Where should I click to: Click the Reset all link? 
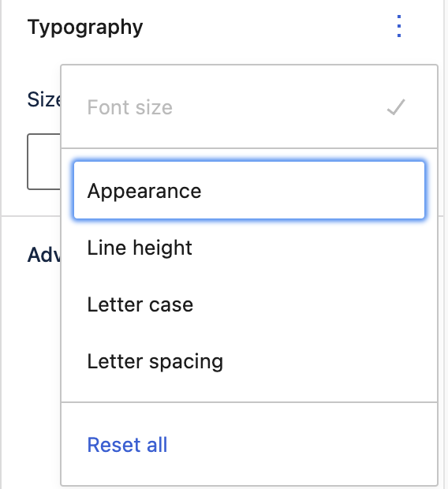tap(127, 444)
